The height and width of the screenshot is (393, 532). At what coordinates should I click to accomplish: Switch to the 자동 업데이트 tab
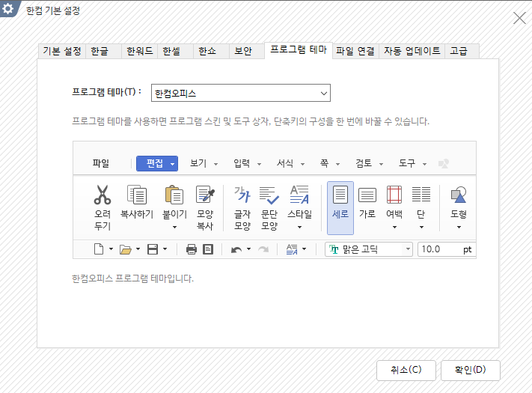click(x=412, y=51)
